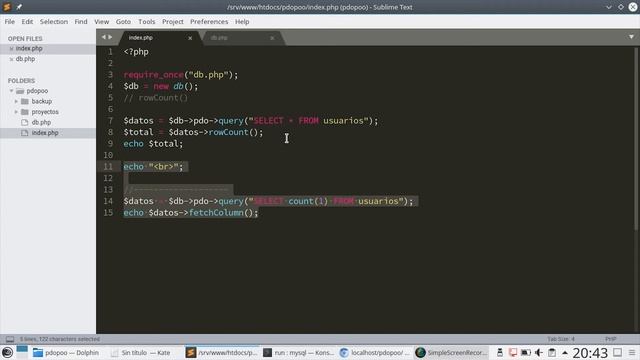Screen dimensions: 640x360
Task: Click the show desktop icon
Action: [618, 352]
